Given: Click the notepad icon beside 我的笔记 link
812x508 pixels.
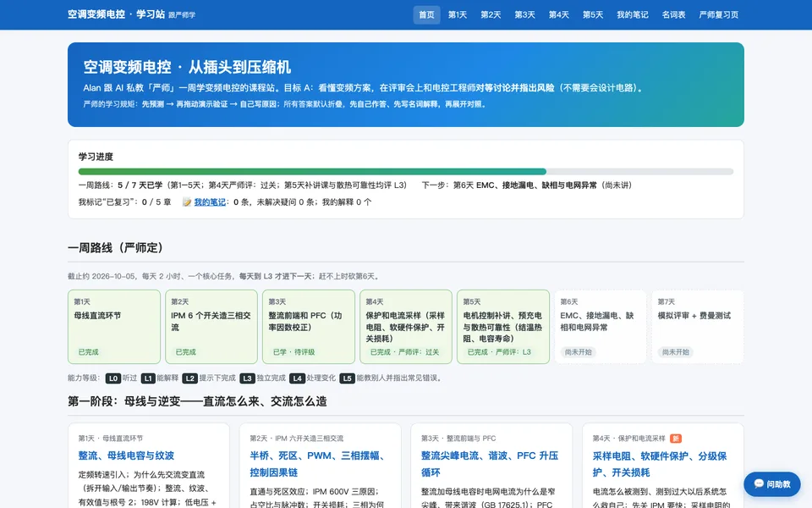Looking at the screenshot, I should (x=188, y=202).
